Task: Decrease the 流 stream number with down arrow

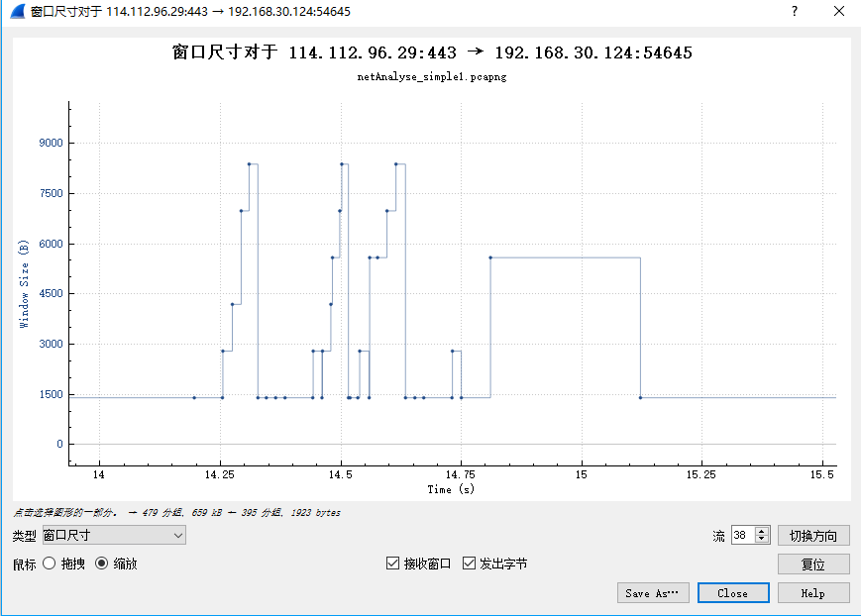Action: click(x=762, y=539)
